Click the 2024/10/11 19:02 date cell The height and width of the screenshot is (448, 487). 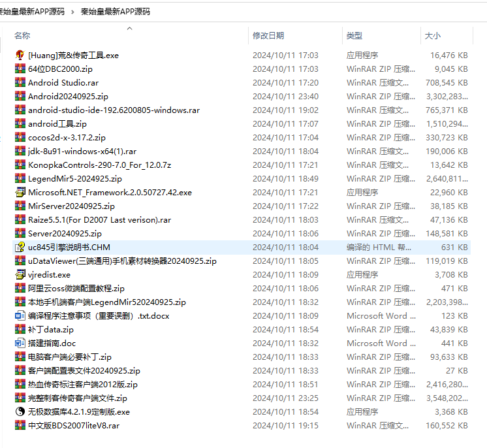click(285, 110)
